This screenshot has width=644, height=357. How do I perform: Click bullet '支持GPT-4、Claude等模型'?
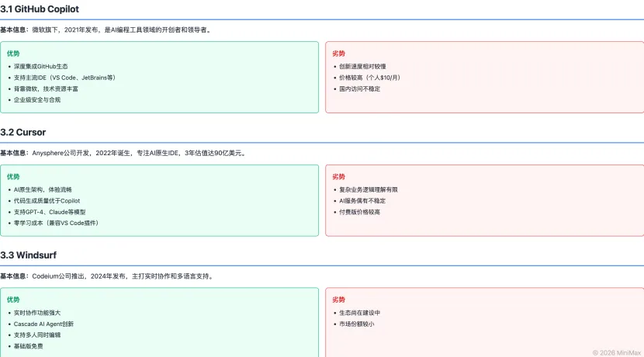50,212
